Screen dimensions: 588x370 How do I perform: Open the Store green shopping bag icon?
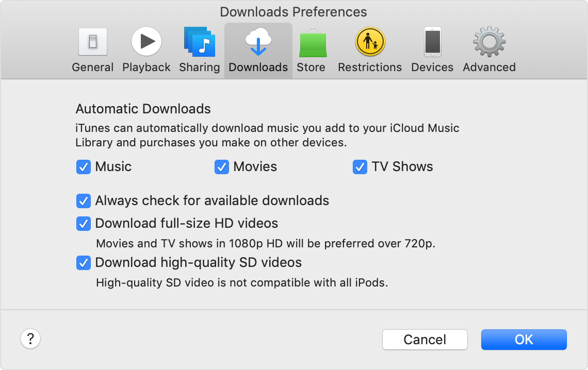click(313, 42)
